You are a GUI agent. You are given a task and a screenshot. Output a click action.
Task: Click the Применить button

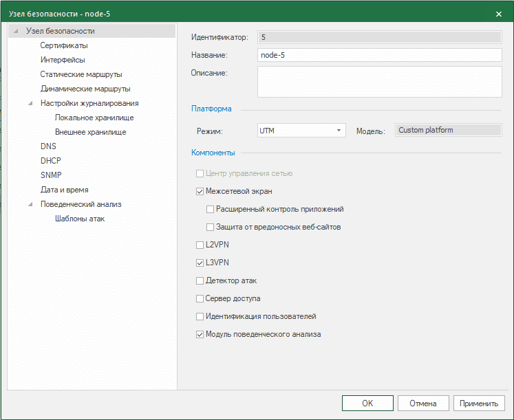479,404
